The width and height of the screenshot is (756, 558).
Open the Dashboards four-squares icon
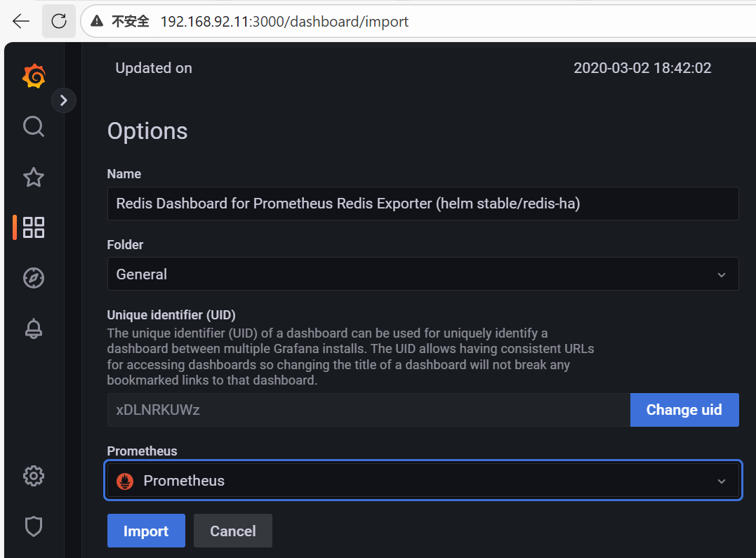click(34, 227)
